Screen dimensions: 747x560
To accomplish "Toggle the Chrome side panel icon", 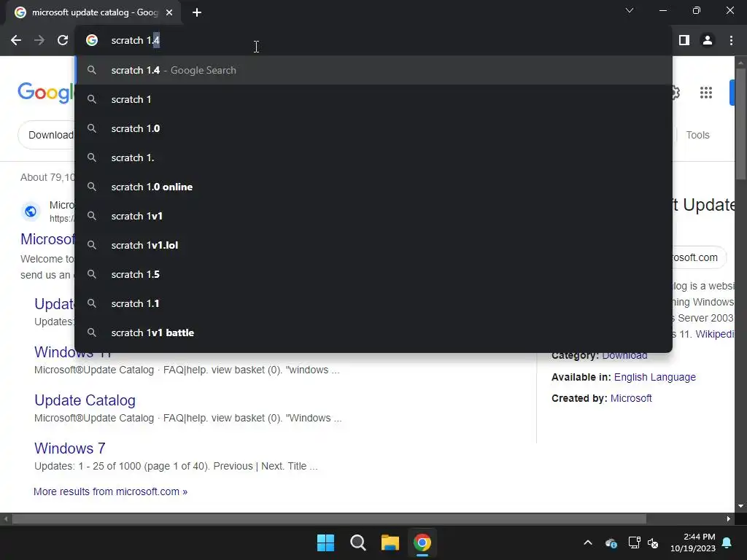I will click(684, 41).
